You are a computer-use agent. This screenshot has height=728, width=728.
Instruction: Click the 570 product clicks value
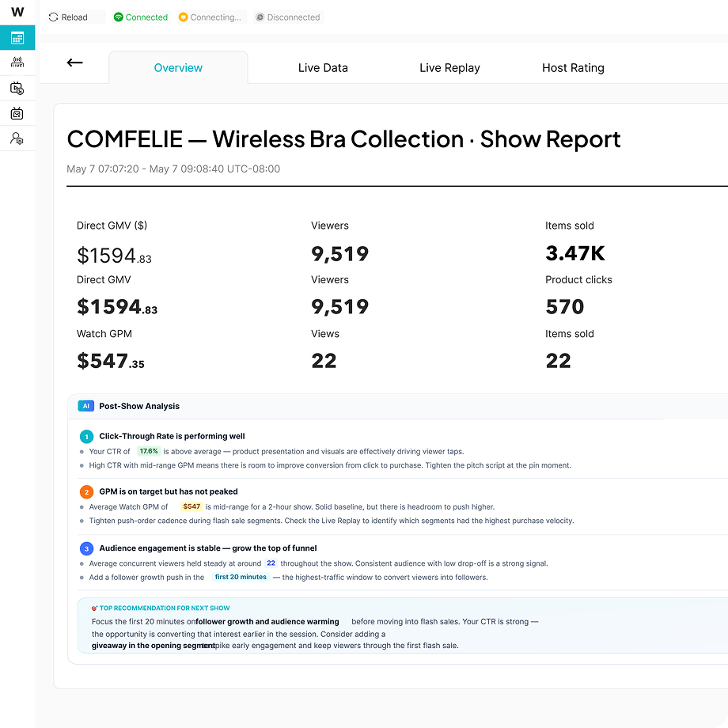[564, 307]
